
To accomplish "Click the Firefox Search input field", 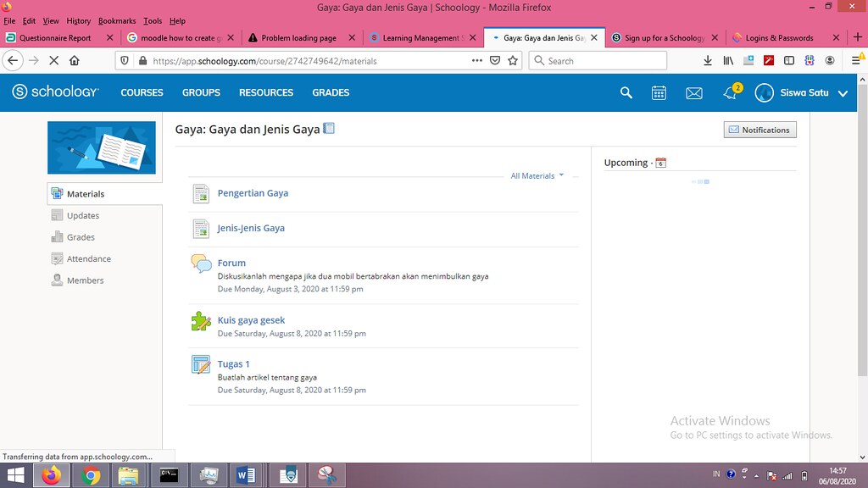I will point(598,61).
